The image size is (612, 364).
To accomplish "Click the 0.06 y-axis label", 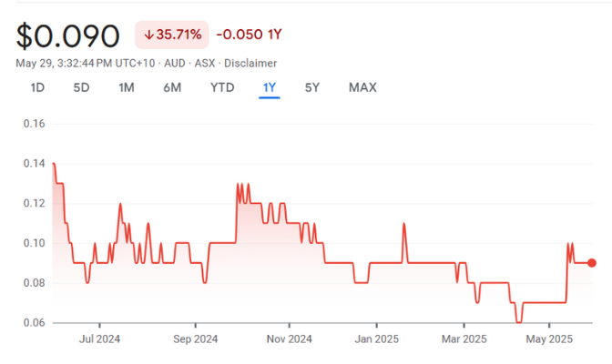I will (34, 323).
